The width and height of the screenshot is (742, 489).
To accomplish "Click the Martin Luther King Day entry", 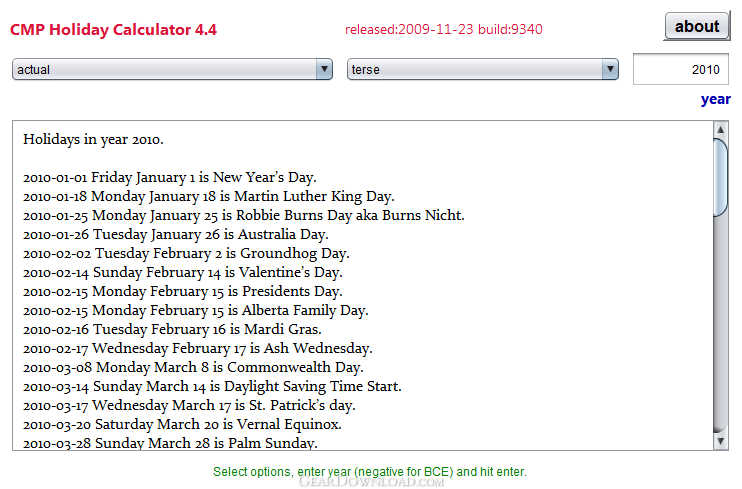I will pyautogui.click(x=209, y=196).
